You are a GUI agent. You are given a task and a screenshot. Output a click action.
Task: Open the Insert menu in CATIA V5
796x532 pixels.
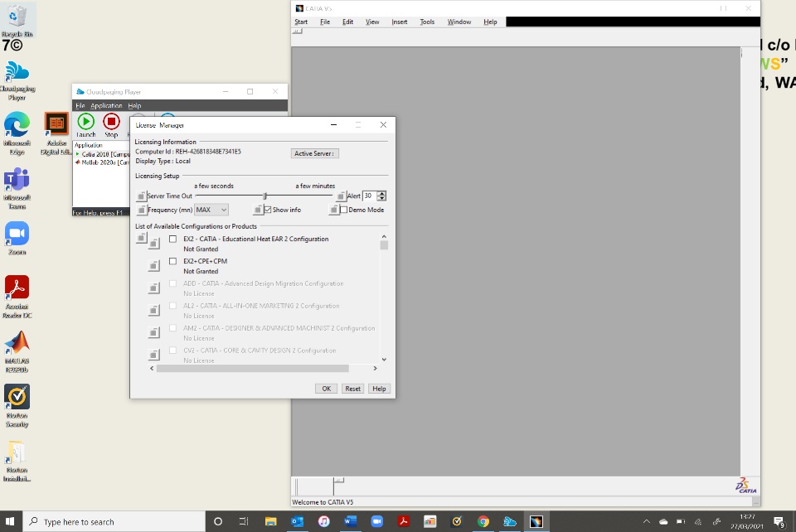point(400,22)
